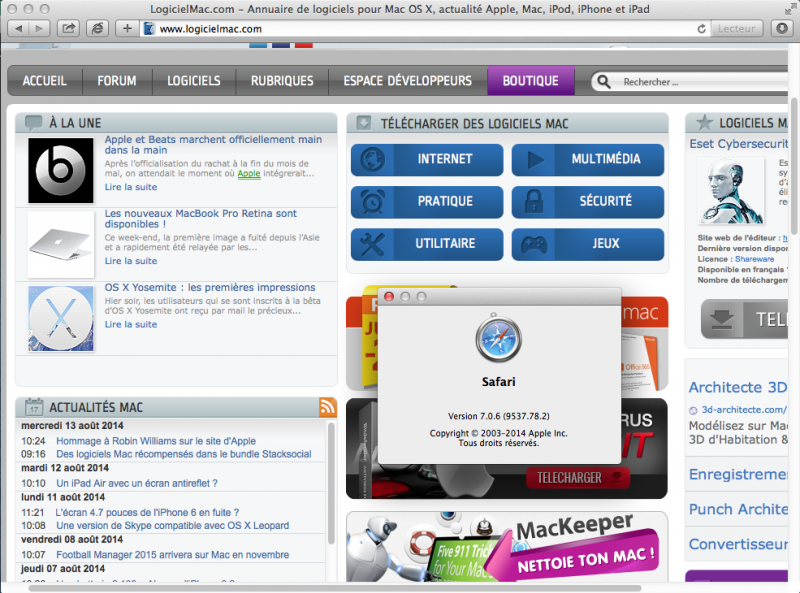Image resolution: width=800 pixels, height=593 pixels.
Task: Go back with the Safari back arrow
Action: pos(18,29)
